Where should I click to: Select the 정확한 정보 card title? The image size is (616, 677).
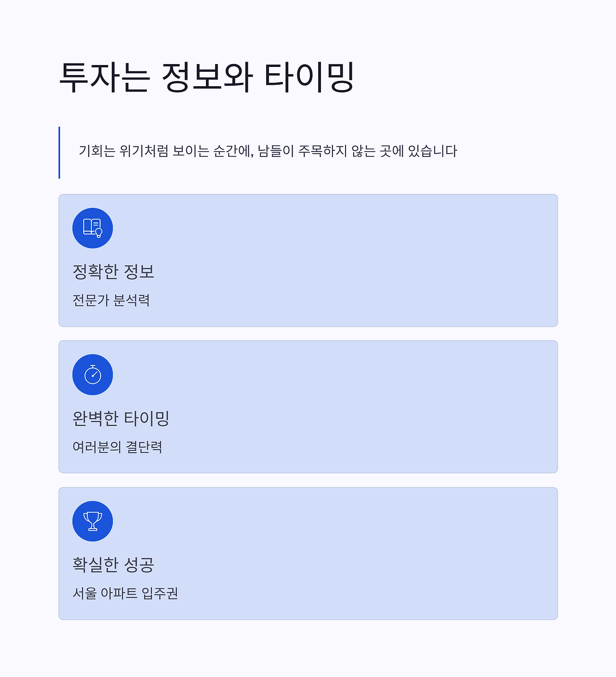[x=113, y=272]
